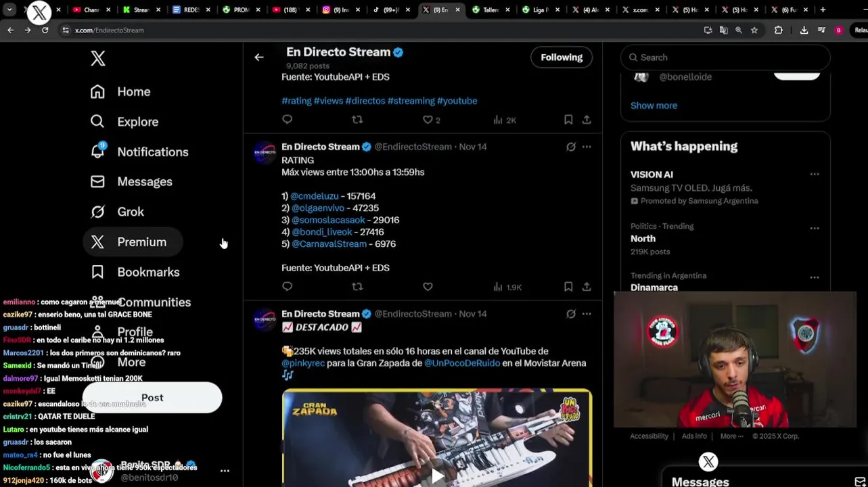Open the #rating hashtag
The height and width of the screenshot is (487, 868).
coord(296,101)
